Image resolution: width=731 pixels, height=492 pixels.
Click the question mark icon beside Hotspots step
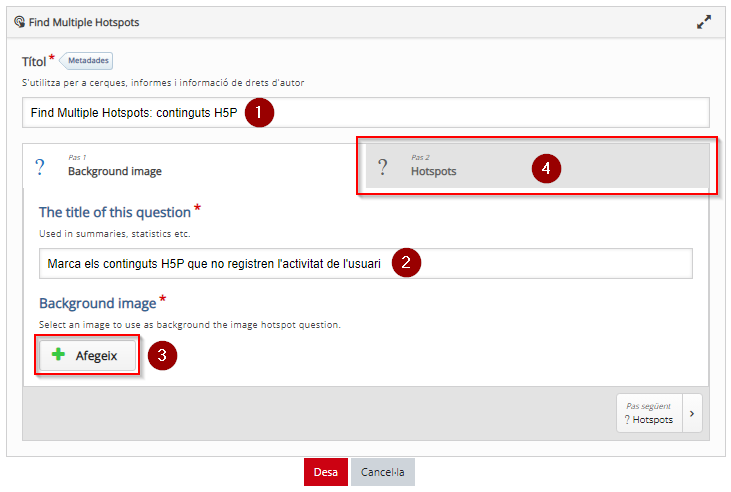click(x=382, y=166)
